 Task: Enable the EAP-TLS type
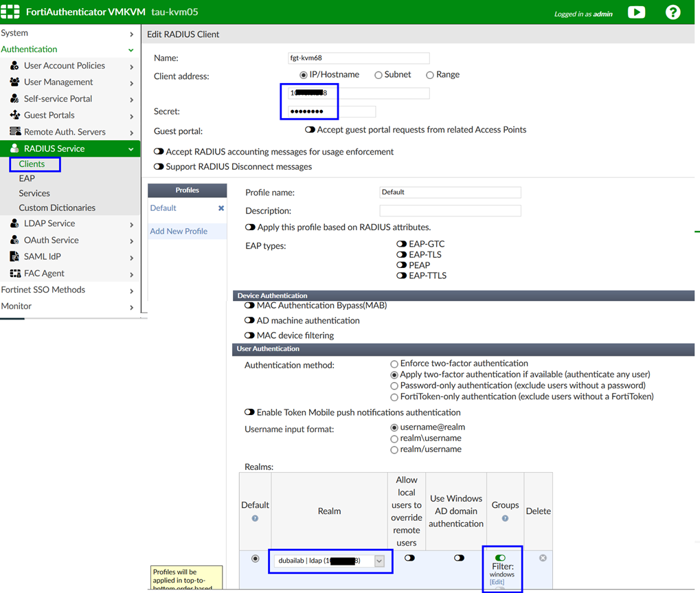point(401,254)
